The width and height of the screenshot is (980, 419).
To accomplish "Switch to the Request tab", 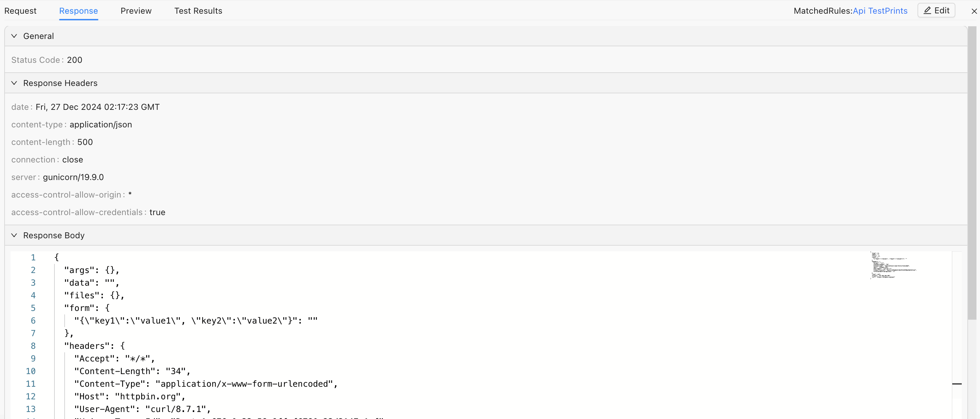I will pyautogui.click(x=20, y=11).
